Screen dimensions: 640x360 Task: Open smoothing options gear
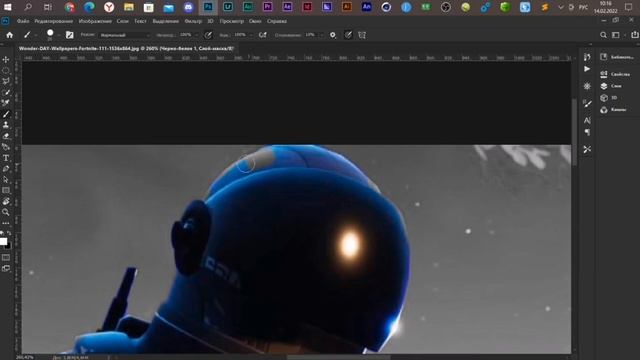(x=333, y=35)
